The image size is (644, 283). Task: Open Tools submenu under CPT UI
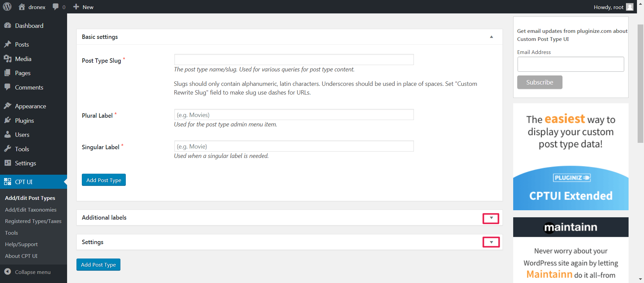11,233
